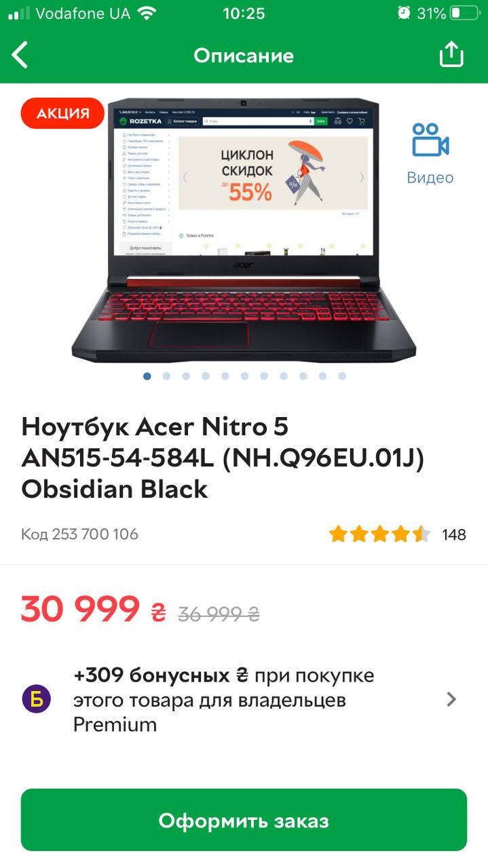This screenshot has width=488, height=868.
Task: Tap the Описание header title
Action: 244,56
